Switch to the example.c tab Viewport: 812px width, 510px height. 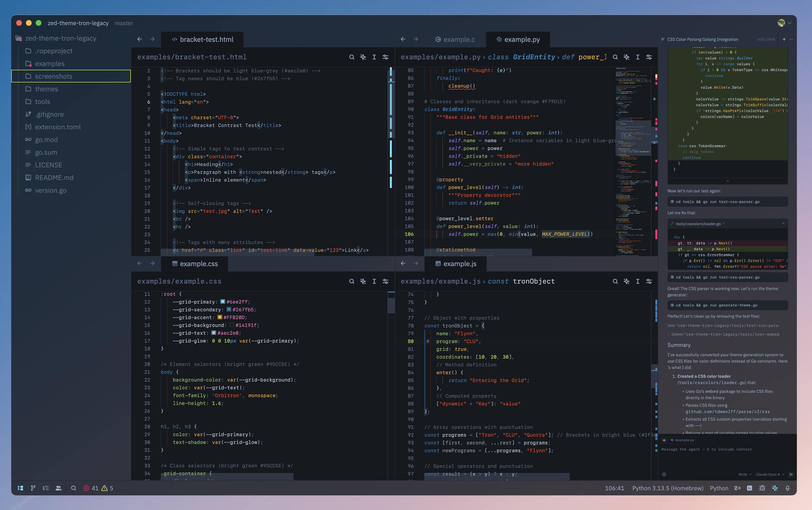tap(455, 39)
